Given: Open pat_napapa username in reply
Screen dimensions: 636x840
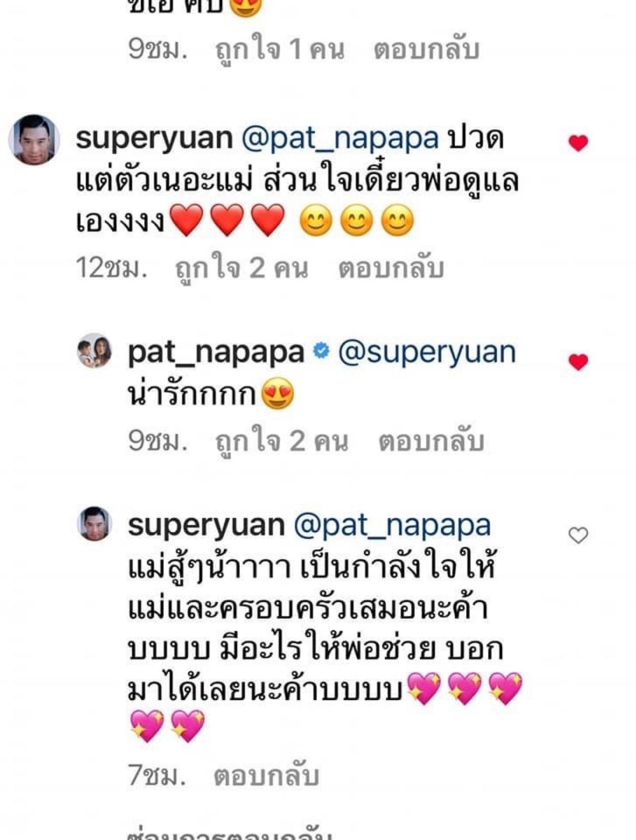Looking at the screenshot, I should [x=216, y=353].
